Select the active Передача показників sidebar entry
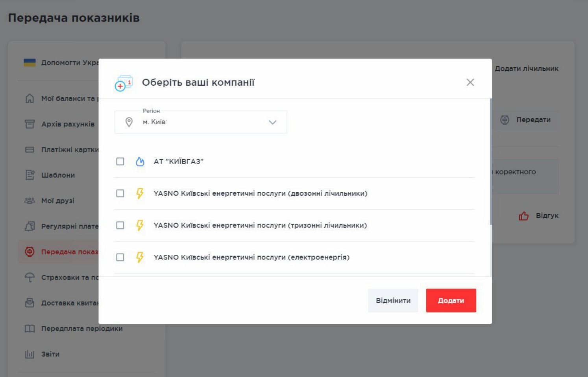Screen dimensions: 588x377 click(58, 252)
